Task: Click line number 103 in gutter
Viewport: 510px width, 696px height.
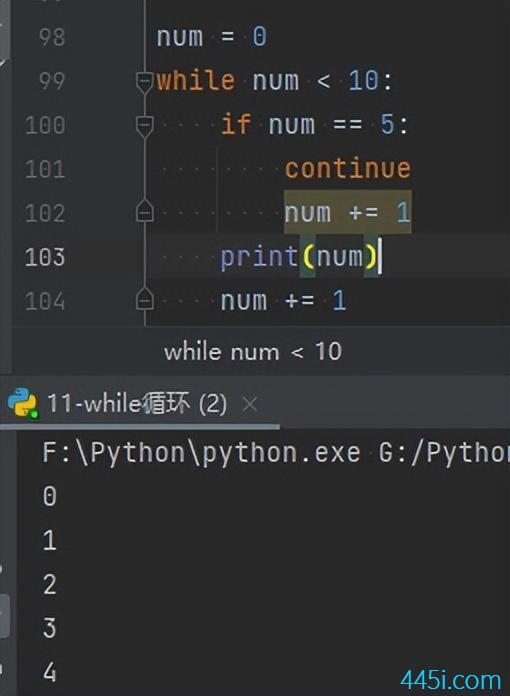Action: [45, 257]
